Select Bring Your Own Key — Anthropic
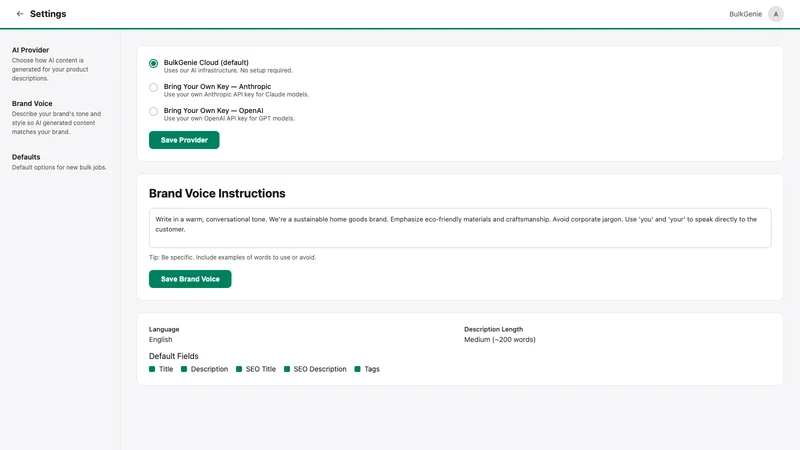This screenshot has height=450, width=800. point(154,87)
